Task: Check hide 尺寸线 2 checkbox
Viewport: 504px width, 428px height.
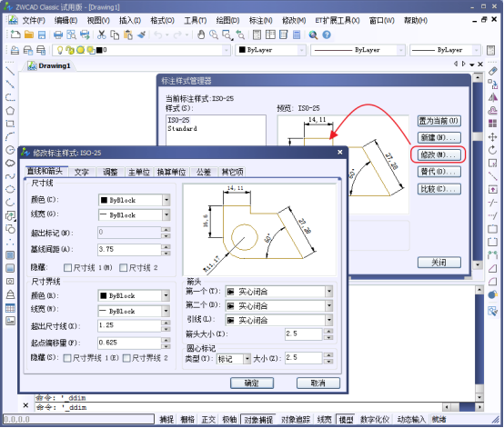Action: (123, 267)
